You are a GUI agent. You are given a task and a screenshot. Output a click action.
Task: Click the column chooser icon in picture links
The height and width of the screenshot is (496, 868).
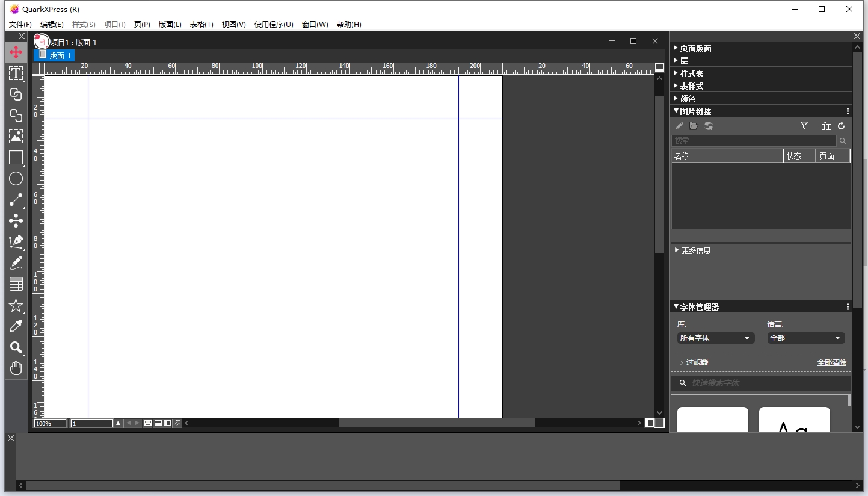click(x=826, y=126)
